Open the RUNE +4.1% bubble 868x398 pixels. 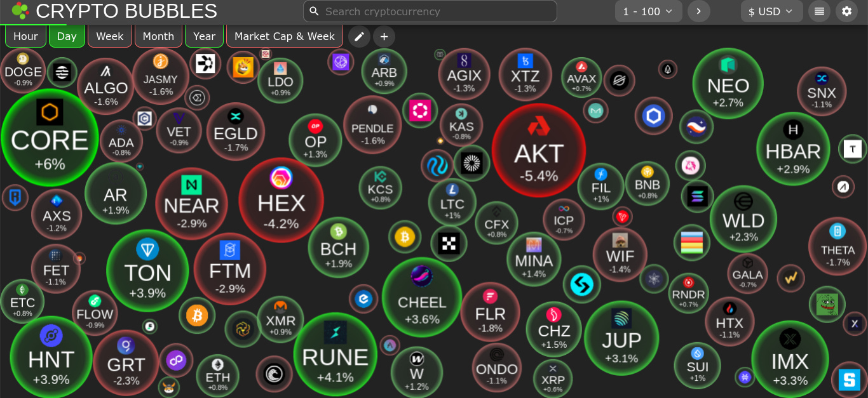[x=335, y=355]
